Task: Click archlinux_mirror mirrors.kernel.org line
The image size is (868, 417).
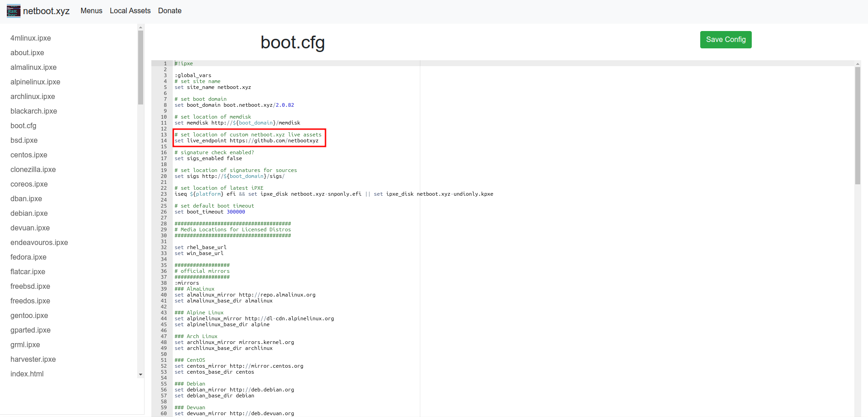Action: [x=234, y=342]
